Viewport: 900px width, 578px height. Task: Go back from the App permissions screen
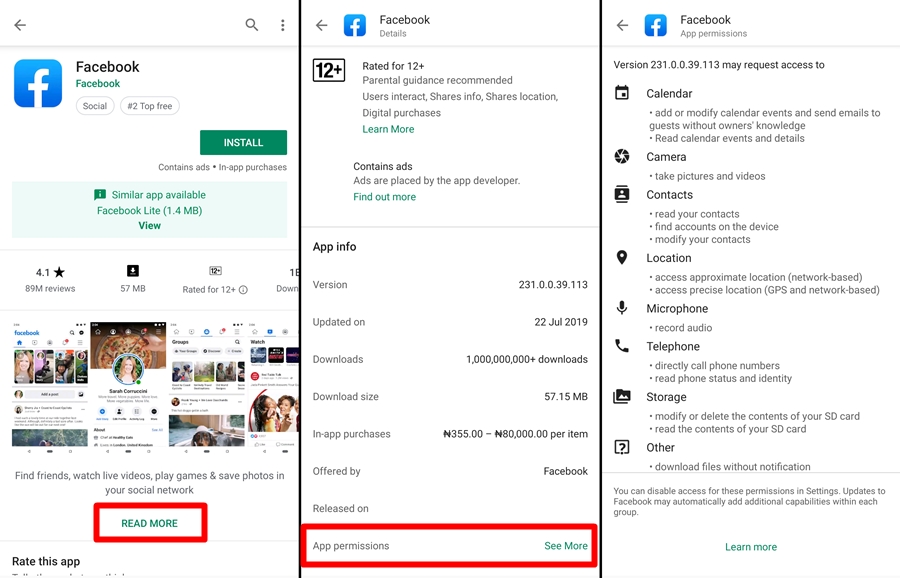coord(622,25)
